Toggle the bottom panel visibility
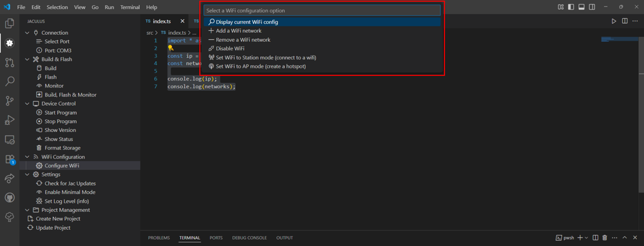The width and height of the screenshot is (644, 246). click(x=582, y=7)
